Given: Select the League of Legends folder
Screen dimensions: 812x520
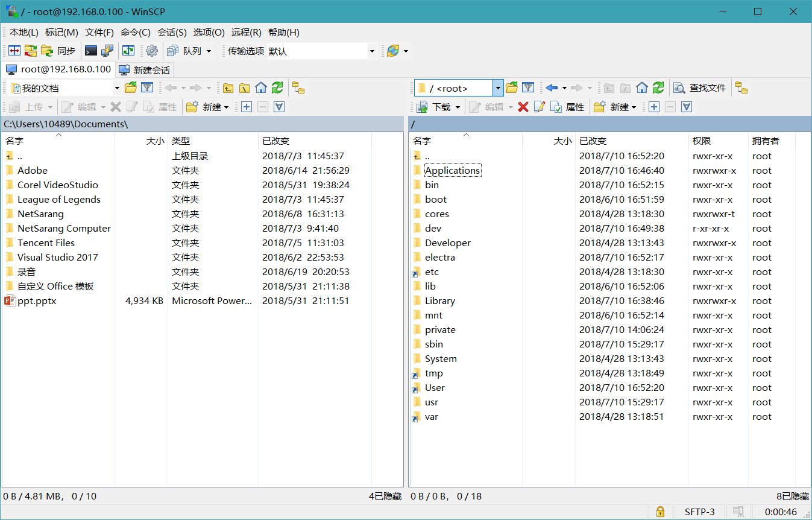Looking at the screenshot, I should (59, 200).
